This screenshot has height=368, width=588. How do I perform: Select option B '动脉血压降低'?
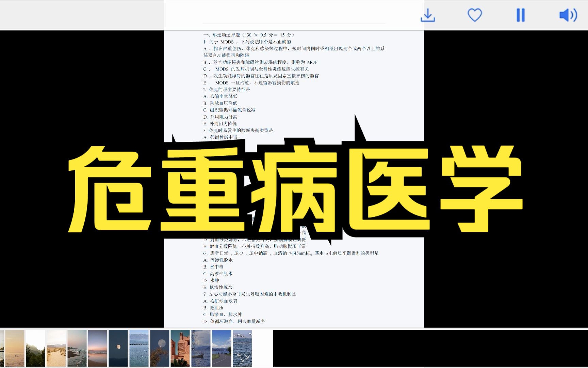[220, 103]
